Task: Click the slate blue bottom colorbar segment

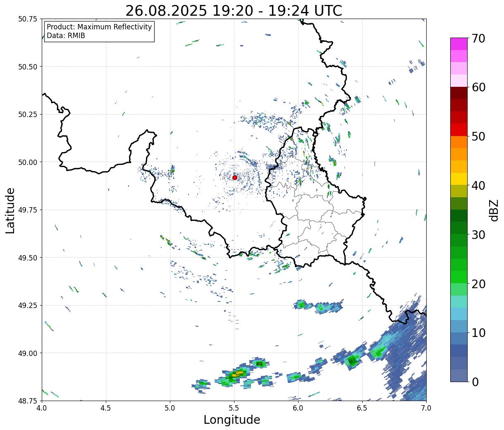Action: (459, 375)
